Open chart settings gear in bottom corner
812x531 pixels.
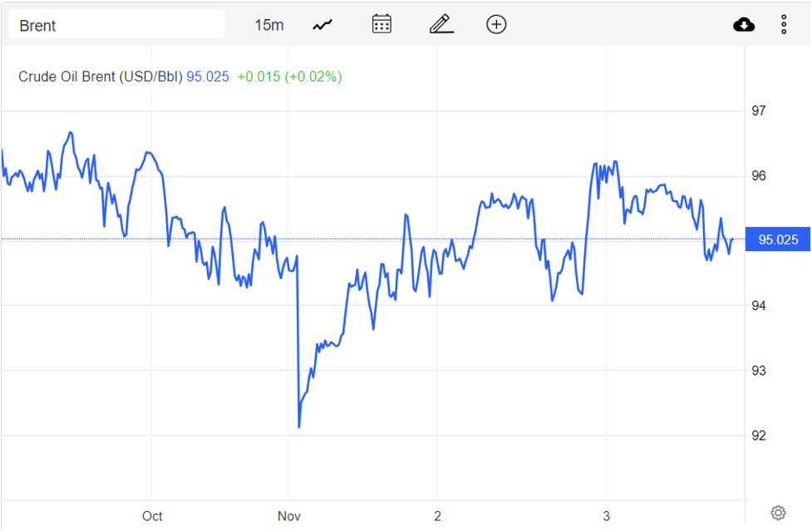(778, 512)
